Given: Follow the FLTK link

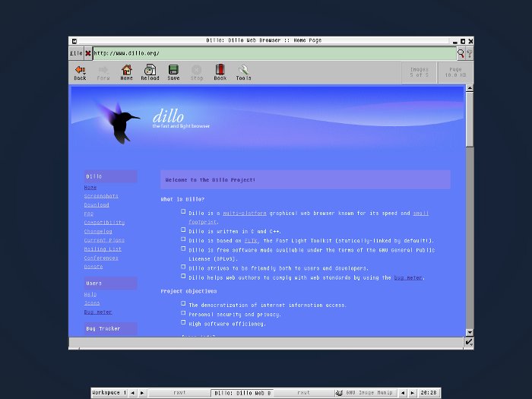Looking at the screenshot, I should (251, 241).
